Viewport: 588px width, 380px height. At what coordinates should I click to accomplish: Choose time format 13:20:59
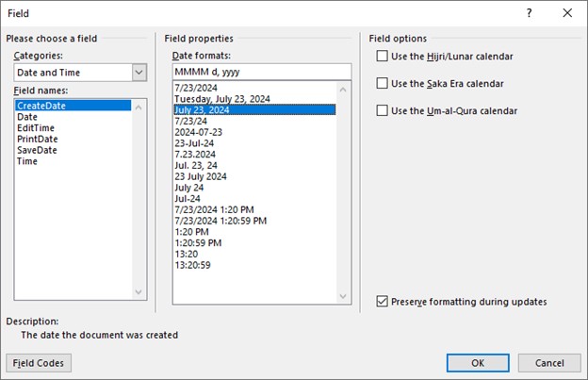coord(254,265)
